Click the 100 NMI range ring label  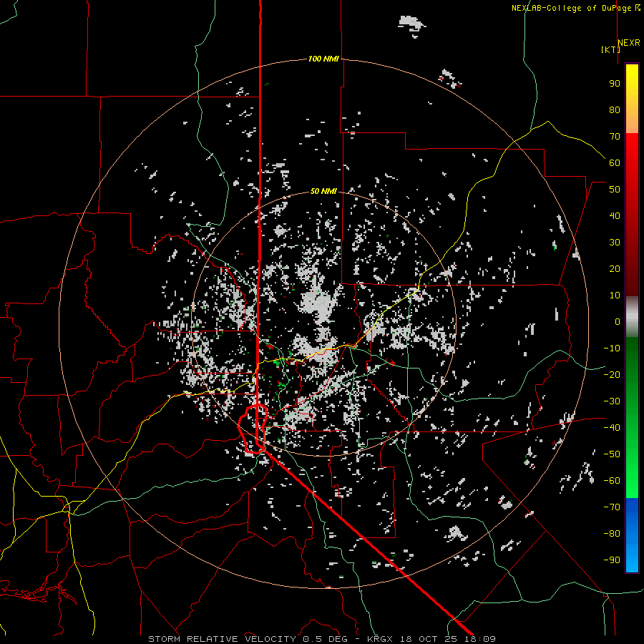(323, 59)
